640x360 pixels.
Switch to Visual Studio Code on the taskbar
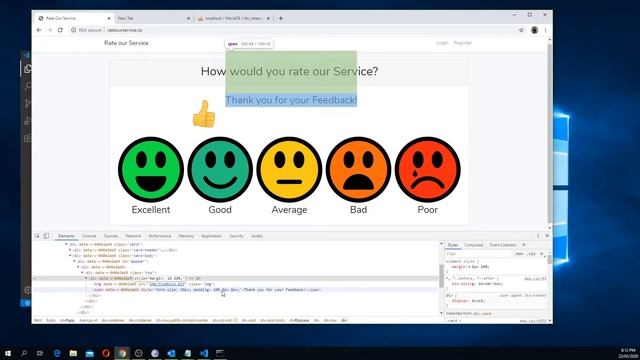point(204,353)
